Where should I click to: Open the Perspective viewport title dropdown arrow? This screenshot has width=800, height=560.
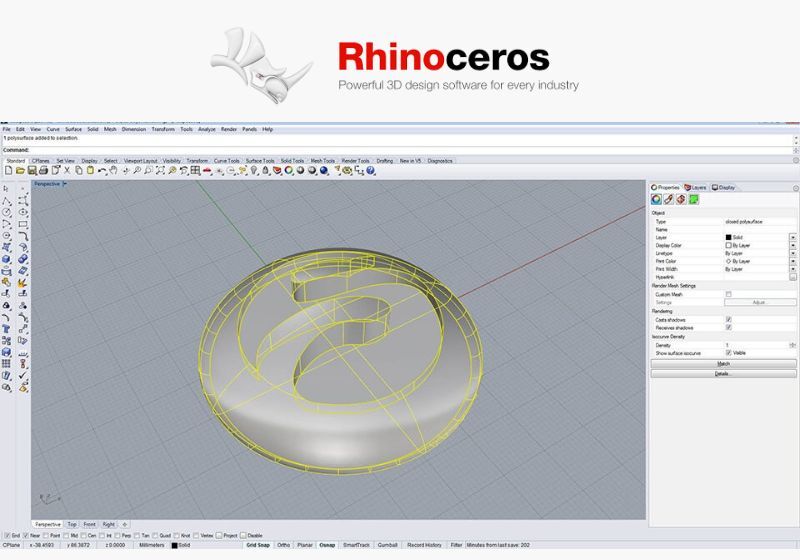(x=65, y=184)
